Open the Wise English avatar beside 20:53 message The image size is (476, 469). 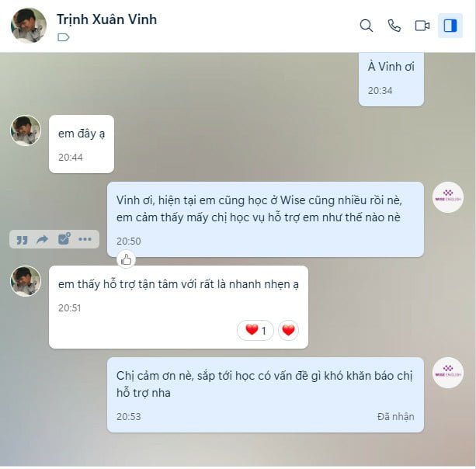tap(448, 373)
